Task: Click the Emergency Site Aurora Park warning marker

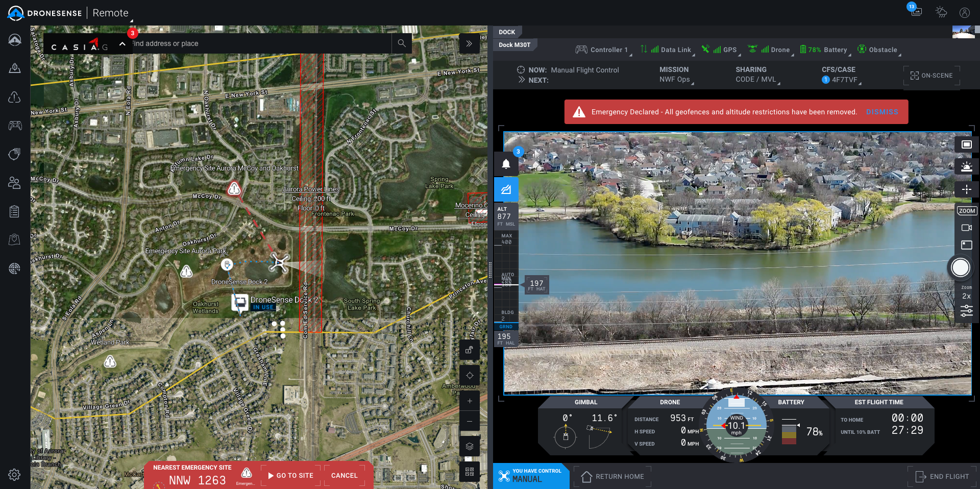Action: pyautogui.click(x=187, y=271)
